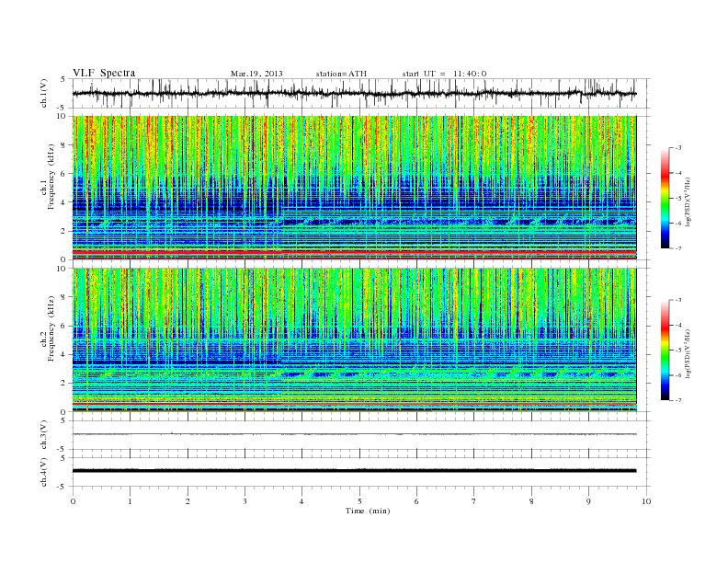
Task: Click time axis tick label "10"
Action: click(646, 501)
